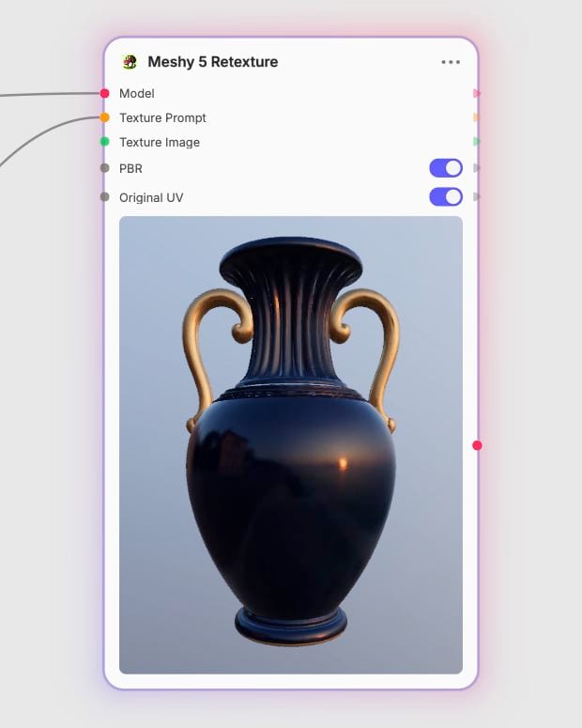Click the red Model input port
Screen dimensions: 582x728
coord(105,93)
